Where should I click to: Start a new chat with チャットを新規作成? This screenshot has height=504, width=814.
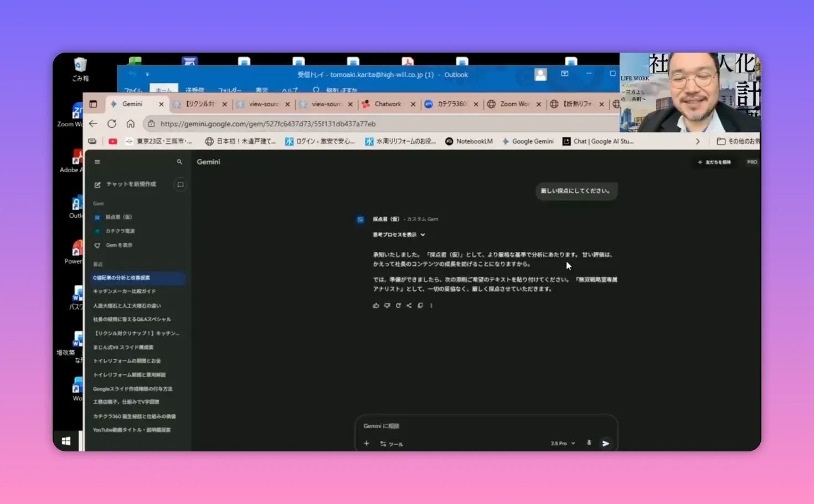click(128, 184)
